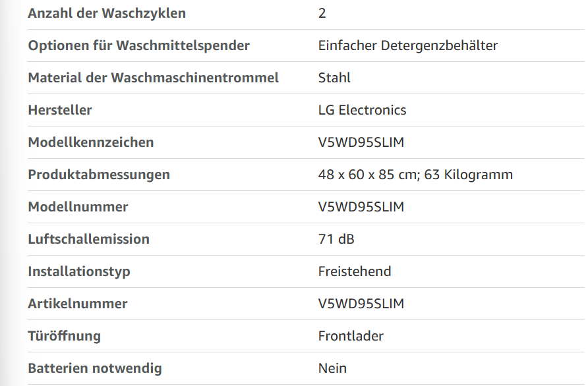Click Optionen für Waschmittelspender label

[x=138, y=45]
